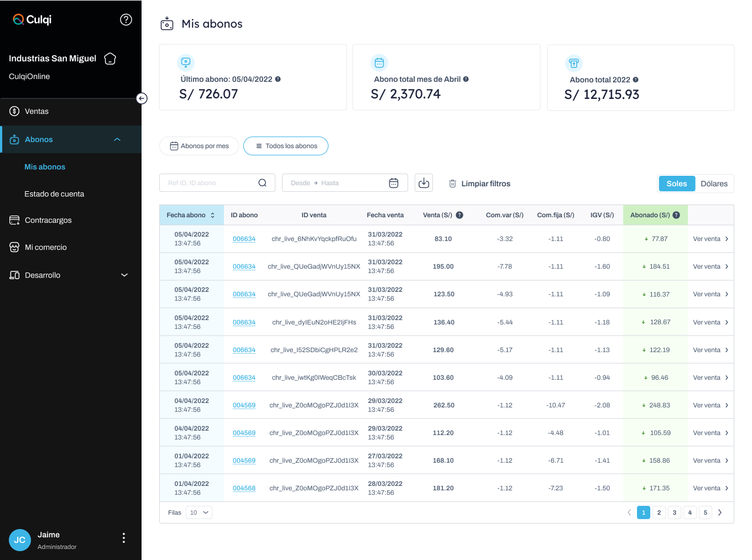This screenshot has width=752, height=560.
Task: Expand the Desarrollo sidebar menu
Action: pyautogui.click(x=124, y=275)
